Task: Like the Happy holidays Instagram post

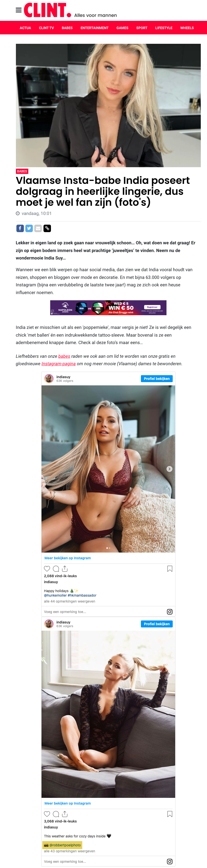Action: click(x=47, y=569)
